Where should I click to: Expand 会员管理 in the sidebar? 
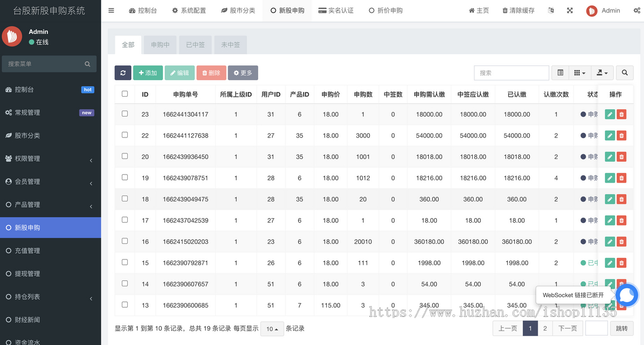[50, 182]
